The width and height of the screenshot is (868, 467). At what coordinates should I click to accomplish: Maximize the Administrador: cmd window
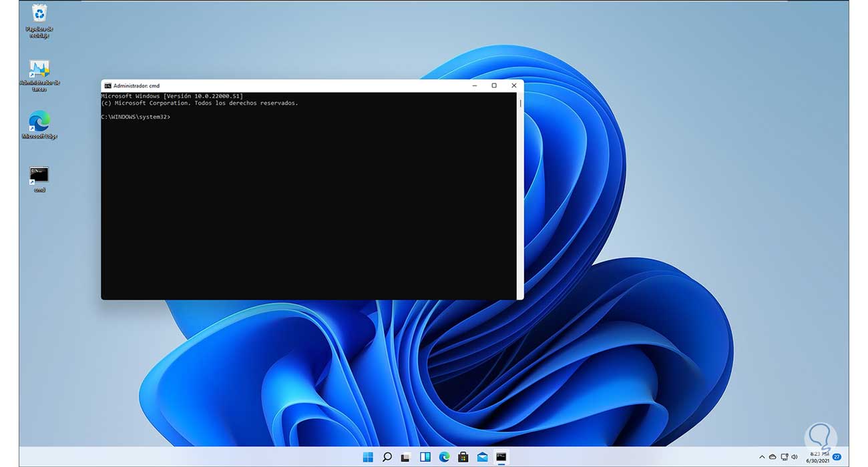(x=494, y=85)
